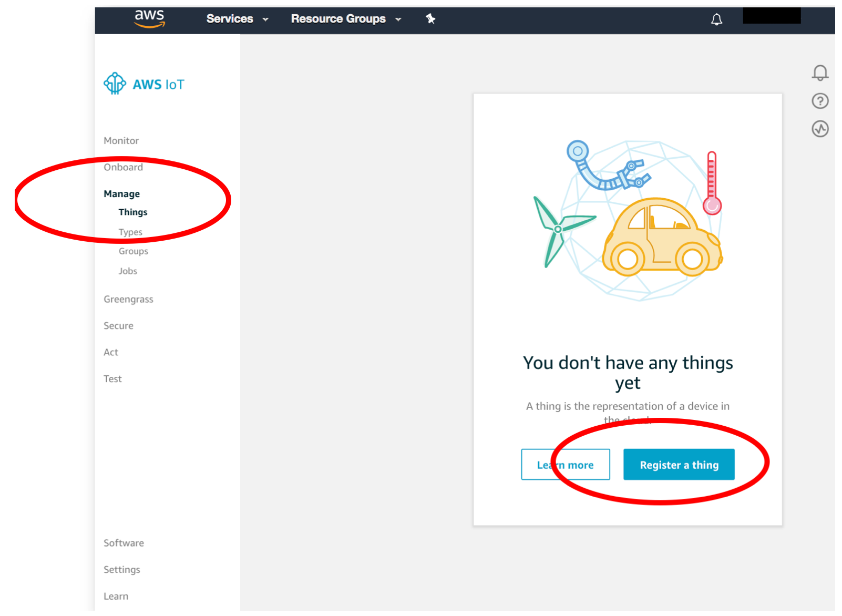Expand the Resource Groups dropdown
The height and width of the screenshot is (616, 842).
(x=346, y=19)
